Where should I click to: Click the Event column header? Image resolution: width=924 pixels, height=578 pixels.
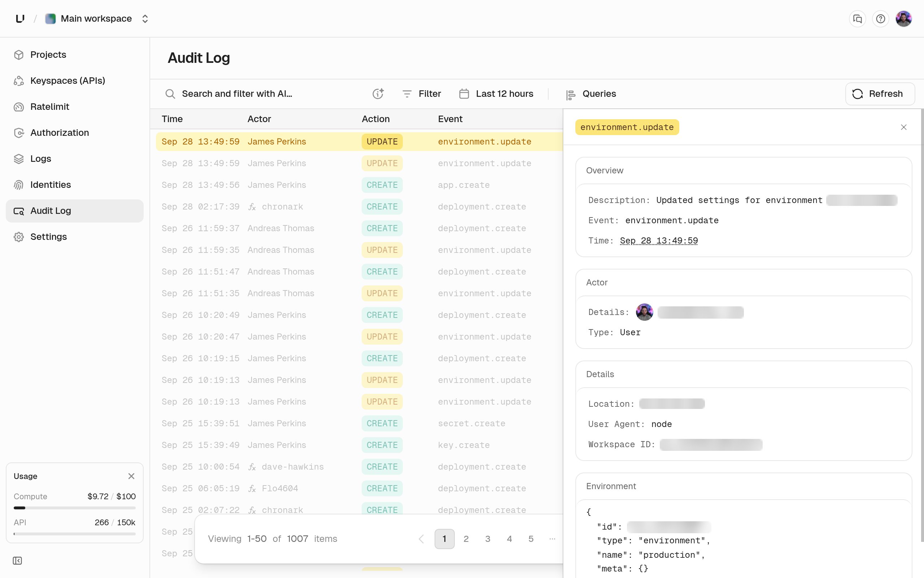click(x=450, y=119)
